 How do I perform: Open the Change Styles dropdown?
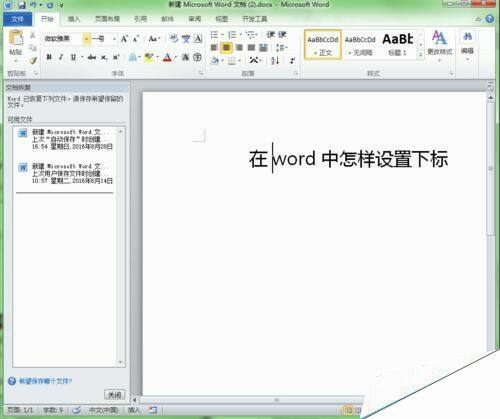[439, 46]
